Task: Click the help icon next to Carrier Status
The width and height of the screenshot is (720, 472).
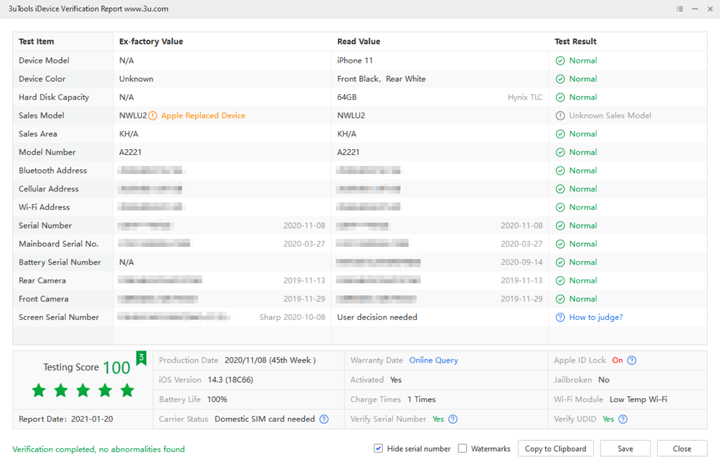Action: 324,419
